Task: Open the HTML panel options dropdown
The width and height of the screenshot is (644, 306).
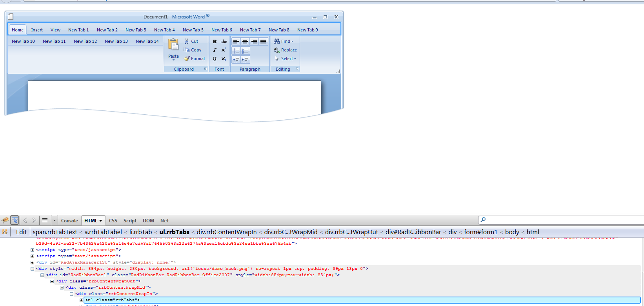Action: click(x=101, y=221)
